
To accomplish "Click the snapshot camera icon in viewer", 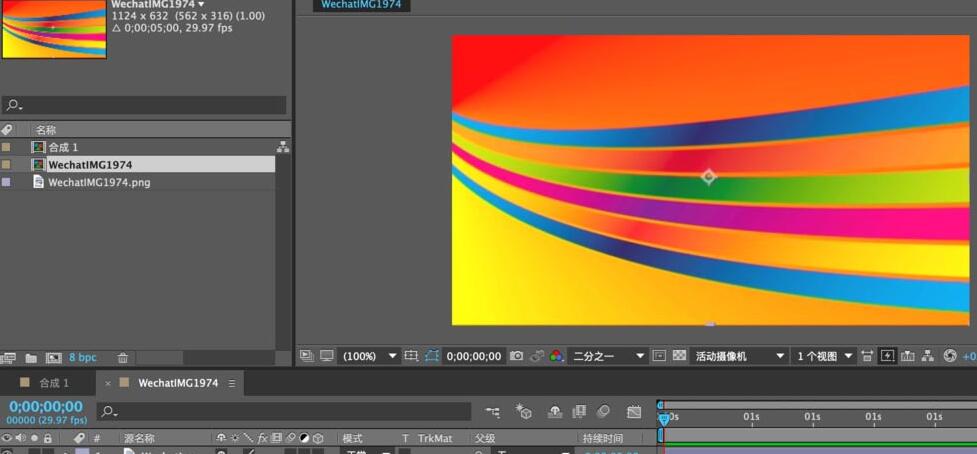I will point(516,356).
